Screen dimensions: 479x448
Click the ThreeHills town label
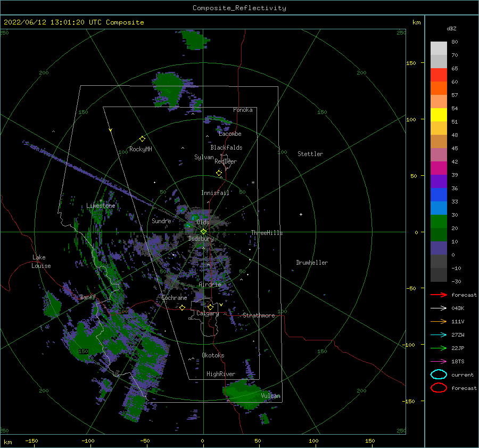267,233
